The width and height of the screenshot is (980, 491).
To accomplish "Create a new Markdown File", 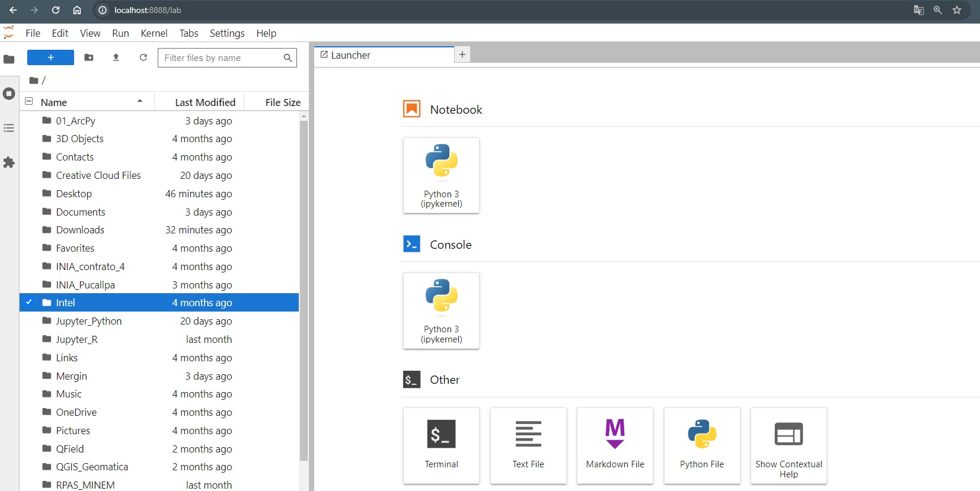I will coord(615,445).
